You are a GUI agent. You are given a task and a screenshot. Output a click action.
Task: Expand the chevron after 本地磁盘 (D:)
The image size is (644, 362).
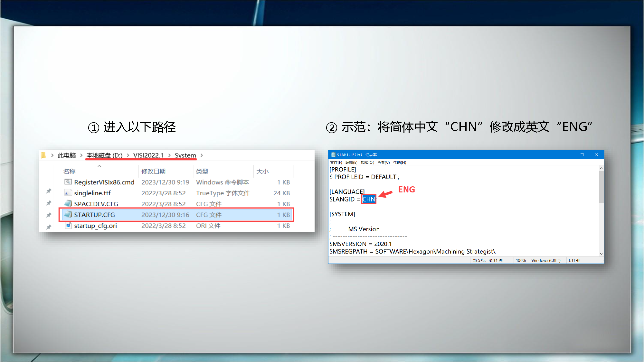click(x=128, y=155)
